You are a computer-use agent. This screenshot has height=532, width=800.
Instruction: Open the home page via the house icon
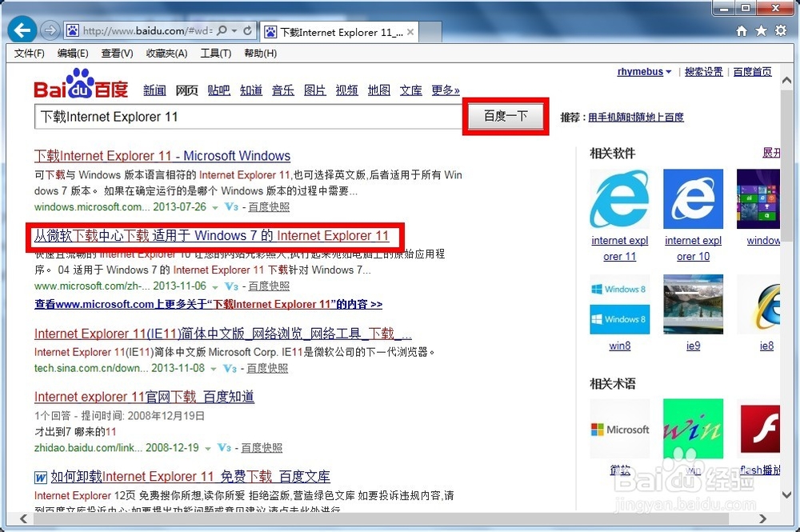(742, 29)
